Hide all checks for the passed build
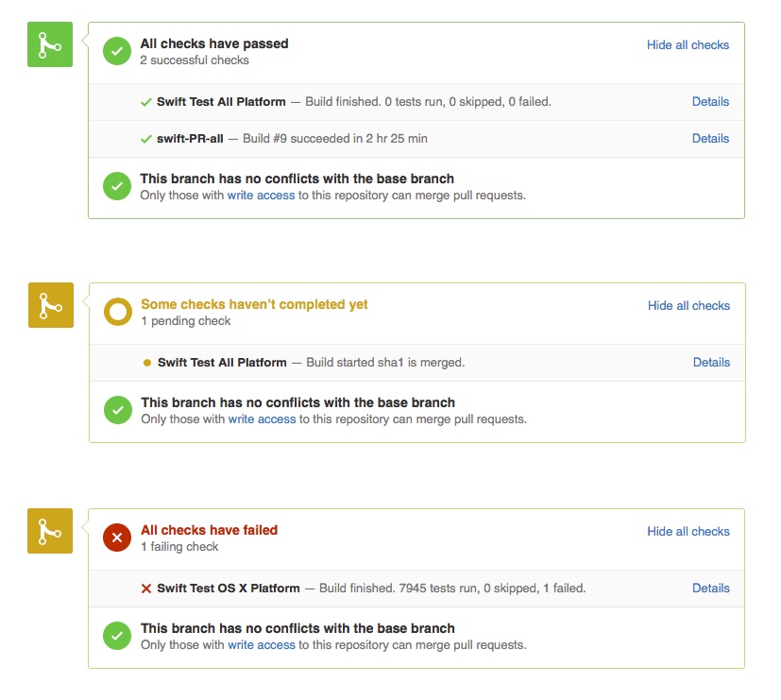Viewport: 781px width, 700px height. [688, 44]
